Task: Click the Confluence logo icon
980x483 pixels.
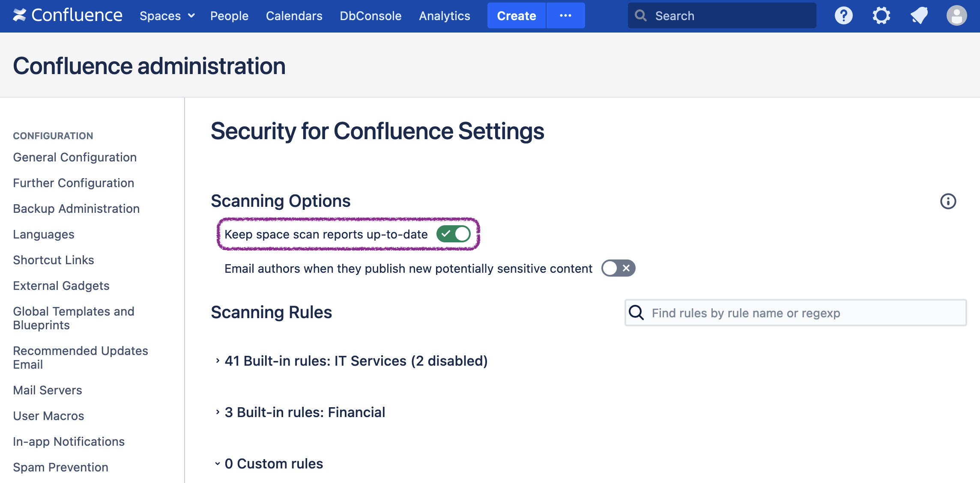Action: click(x=19, y=15)
